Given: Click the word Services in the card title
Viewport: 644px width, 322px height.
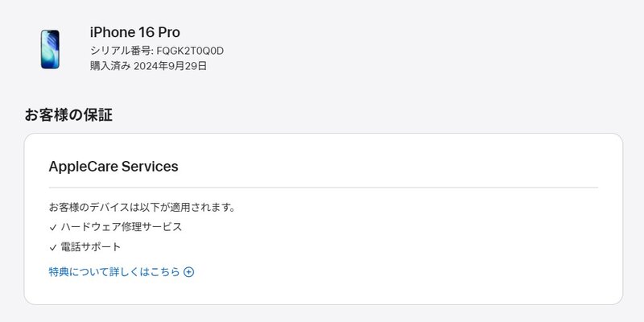Looking at the screenshot, I should pyautogui.click(x=149, y=167).
